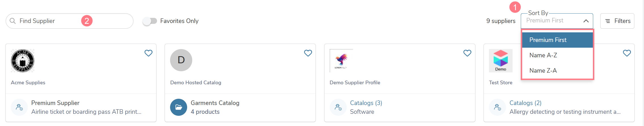Open Catalogs (2) link under Test Store

pos(525,103)
